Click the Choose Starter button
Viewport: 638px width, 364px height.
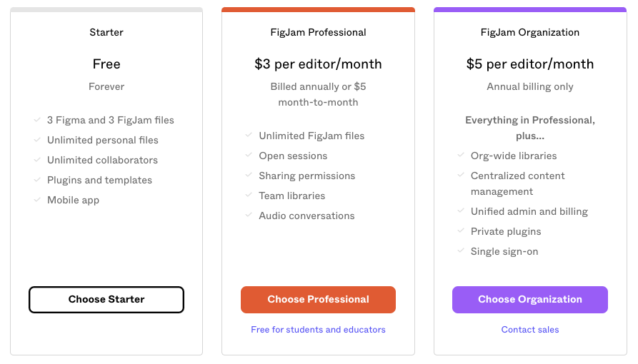[106, 300]
